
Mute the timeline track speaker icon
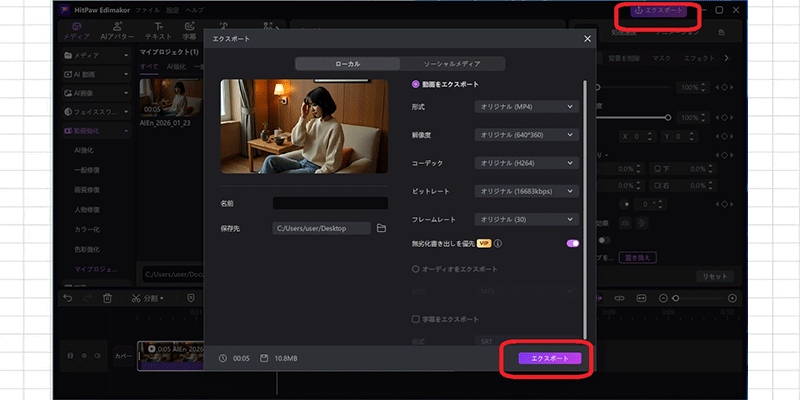pyautogui.click(x=97, y=356)
